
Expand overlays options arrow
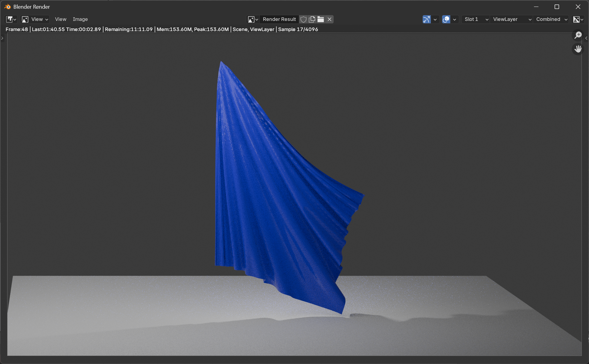(x=454, y=19)
